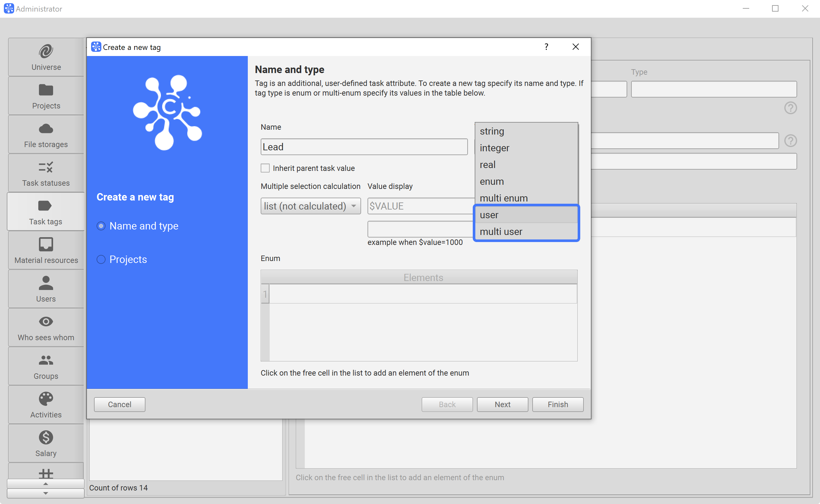
Task: Select the Name and type wizard step
Action: (x=101, y=226)
